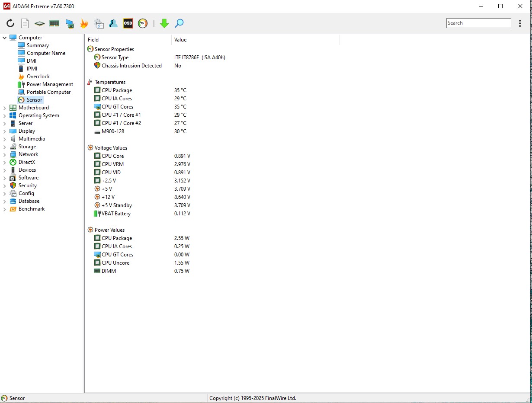The image size is (532, 403).
Task: Collapse the Computer tree node
Action: [5, 38]
